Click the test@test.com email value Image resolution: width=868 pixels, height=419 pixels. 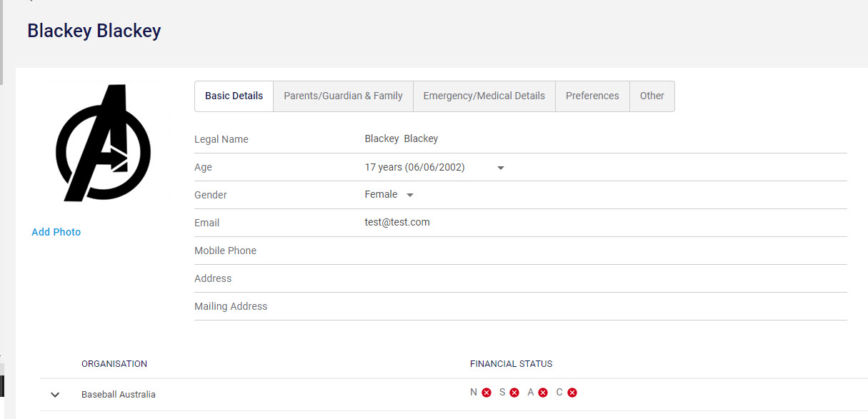click(x=397, y=222)
